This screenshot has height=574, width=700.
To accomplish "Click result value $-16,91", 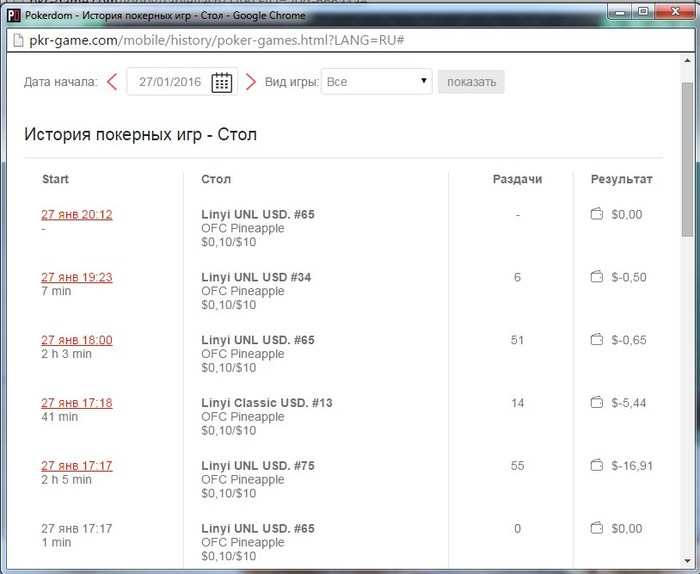I will tap(632, 466).
